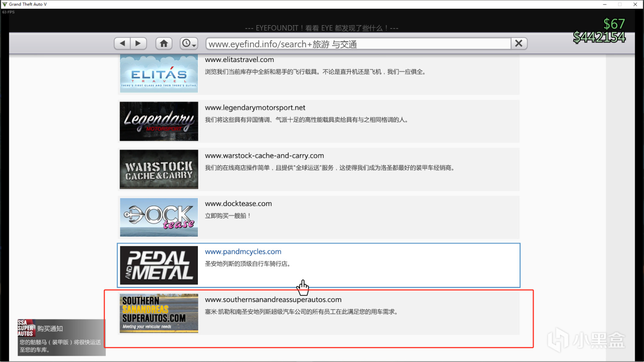The width and height of the screenshot is (644, 362).
Task: Go back with the browser's left arrow
Action: click(x=122, y=43)
